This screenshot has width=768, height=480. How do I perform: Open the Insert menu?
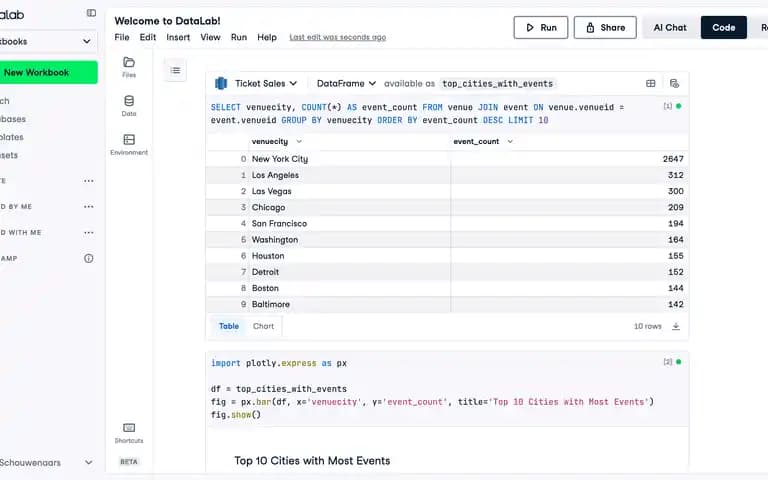[x=178, y=37]
